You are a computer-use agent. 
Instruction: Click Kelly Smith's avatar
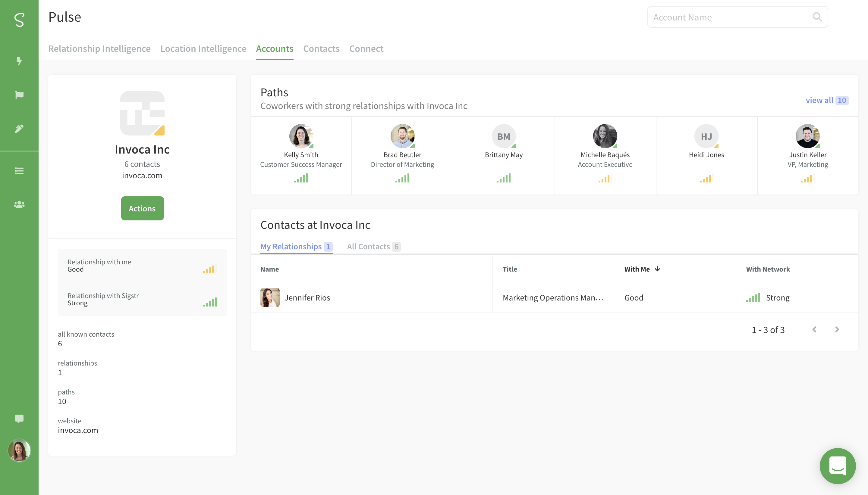click(x=301, y=136)
